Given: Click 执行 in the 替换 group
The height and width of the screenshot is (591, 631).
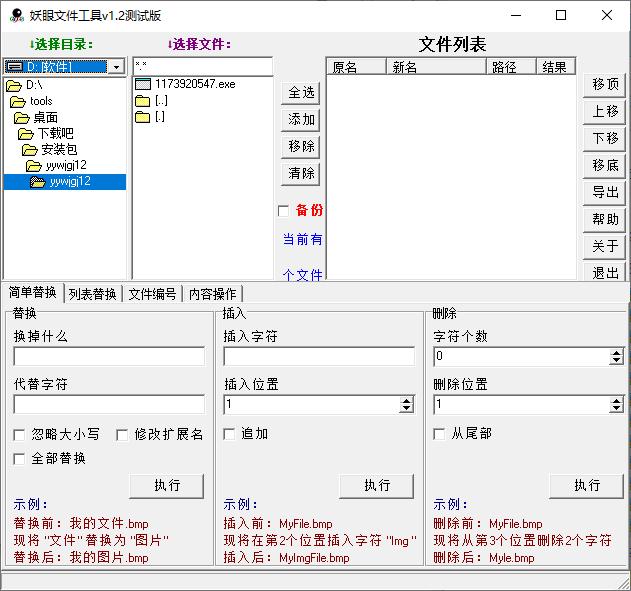Looking at the screenshot, I should (167, 486).
